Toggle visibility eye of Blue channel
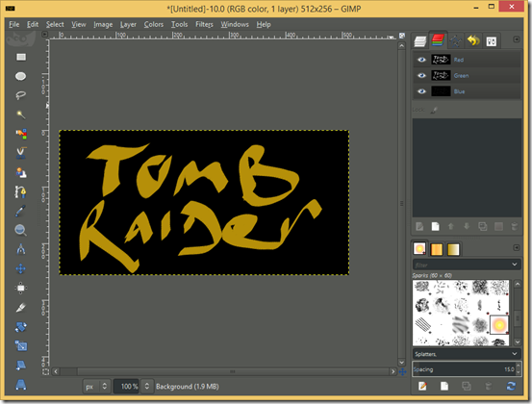Viewport: 532px width, 404px height. tap(421, 91)
